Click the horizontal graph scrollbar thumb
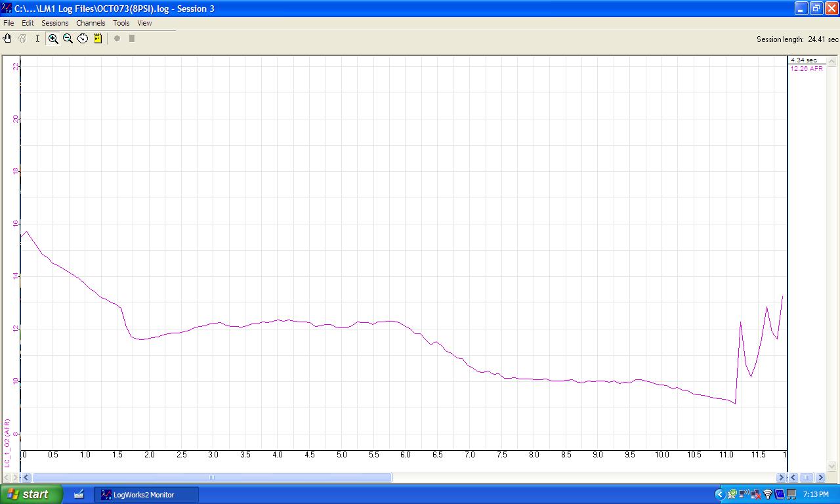 click(212, 478)
